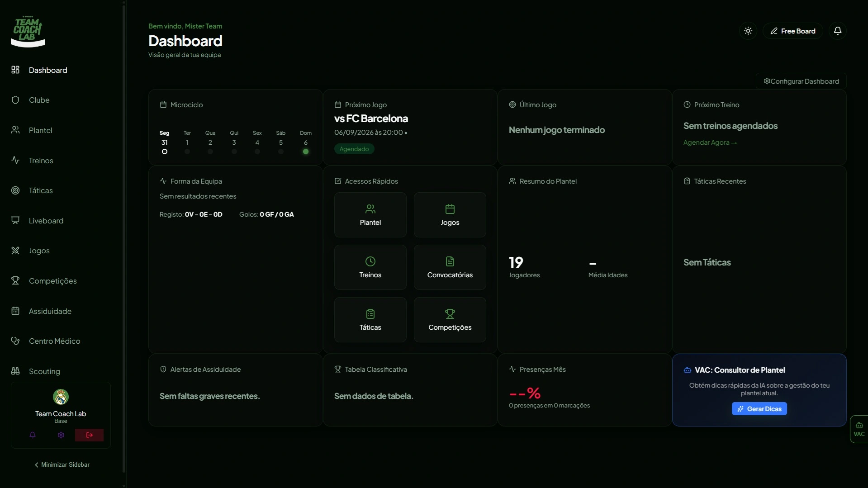This screenshot has height=488, width=868.
Task: Click the Gerar Dicas button
Action: click(759, 409)
